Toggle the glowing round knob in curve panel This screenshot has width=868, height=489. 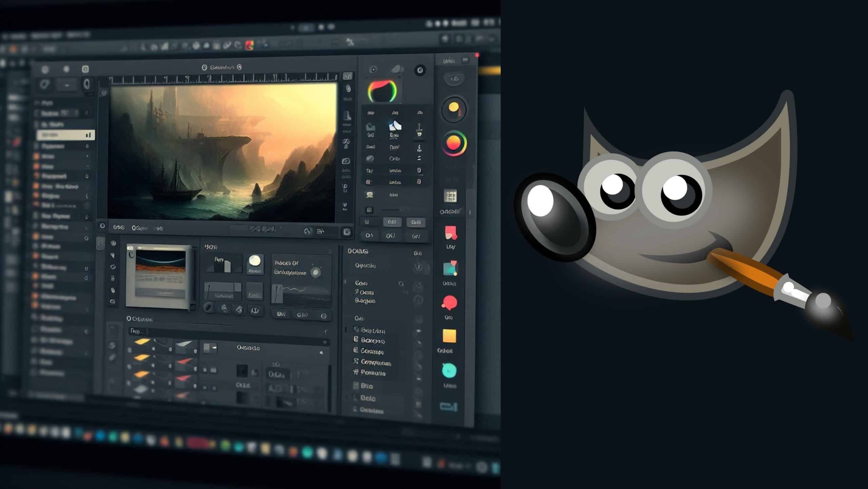coord(316,272)
